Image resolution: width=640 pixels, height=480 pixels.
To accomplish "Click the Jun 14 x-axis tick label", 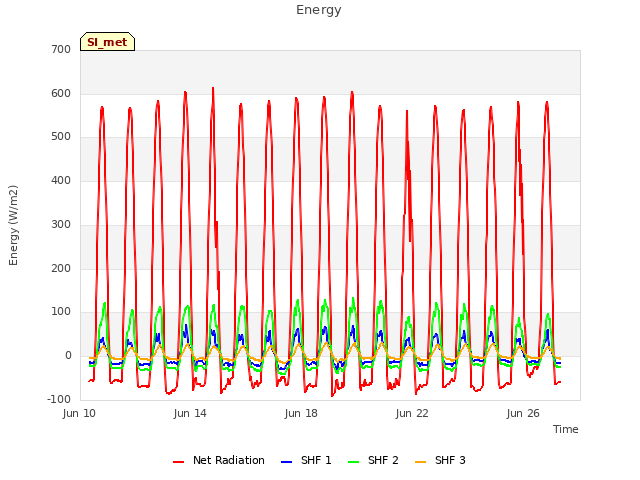I will click(190, 413).
